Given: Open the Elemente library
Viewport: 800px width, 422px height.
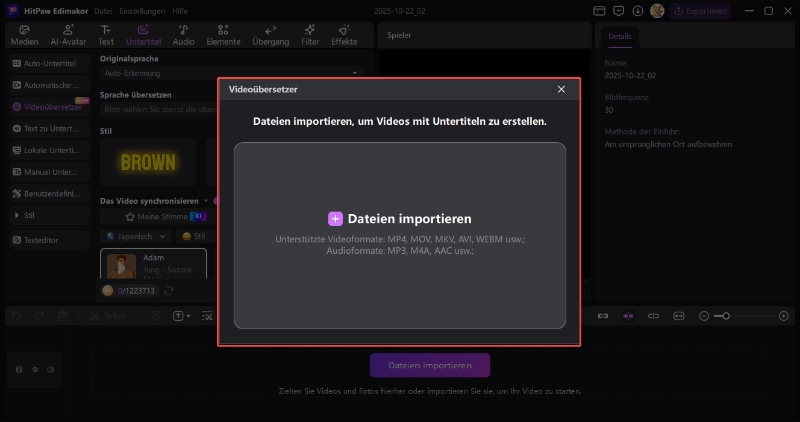Looking at the screenshot, I should [223, 35].
